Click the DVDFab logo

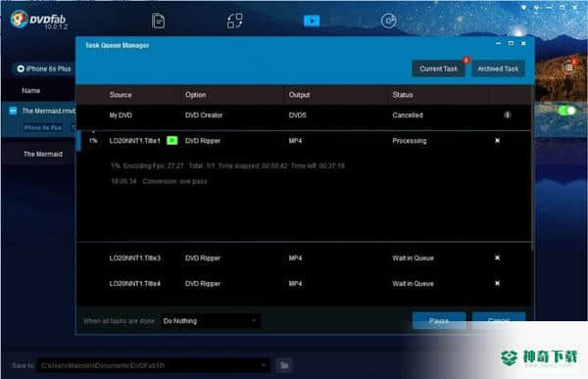pos(39,20)
